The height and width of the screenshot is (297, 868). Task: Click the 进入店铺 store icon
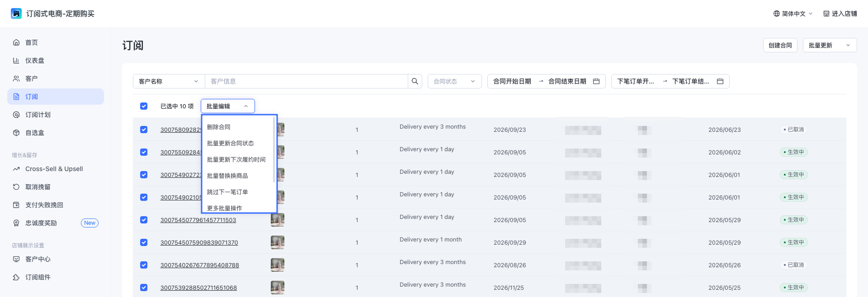coord(826,14)
